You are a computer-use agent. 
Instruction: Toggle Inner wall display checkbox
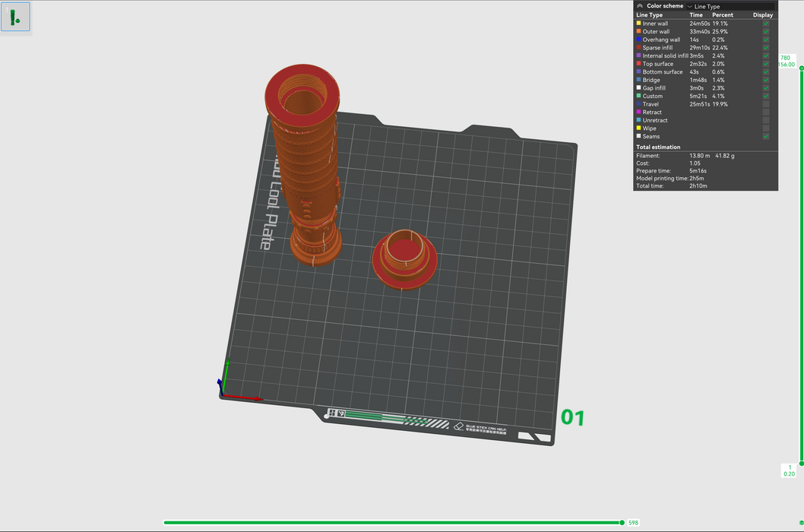point(765,24)
